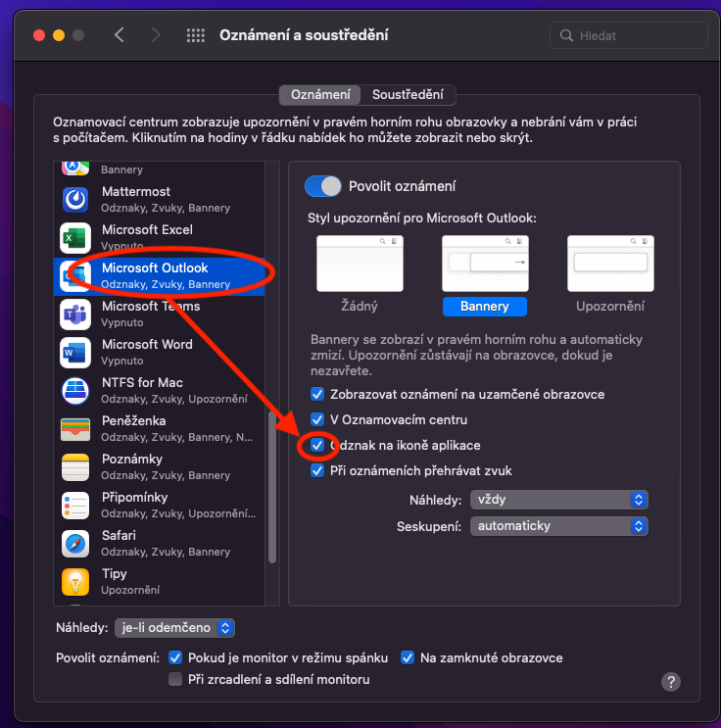Select Microsoft Word row in list
This screenshot has width=721, height=728.
pyautogui.click(x=160, y=353)
